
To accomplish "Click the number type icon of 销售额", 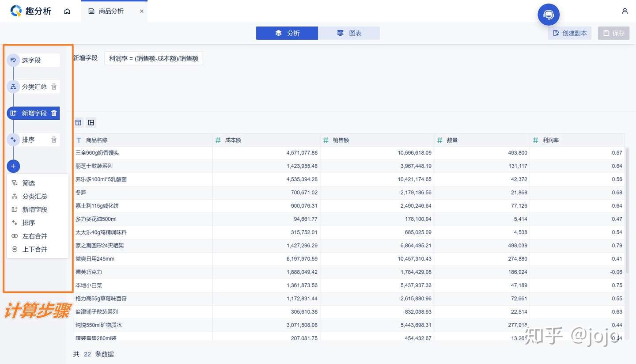I will coord(326,140).
